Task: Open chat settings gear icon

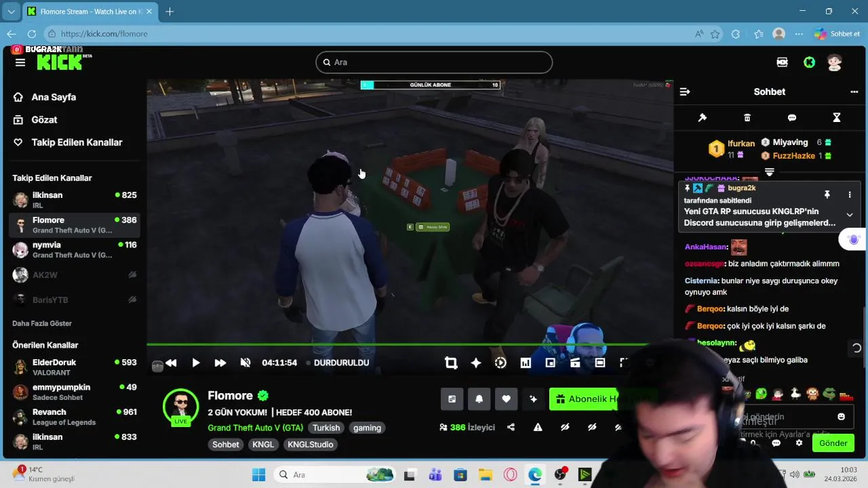Action: (x=800, y=443)
